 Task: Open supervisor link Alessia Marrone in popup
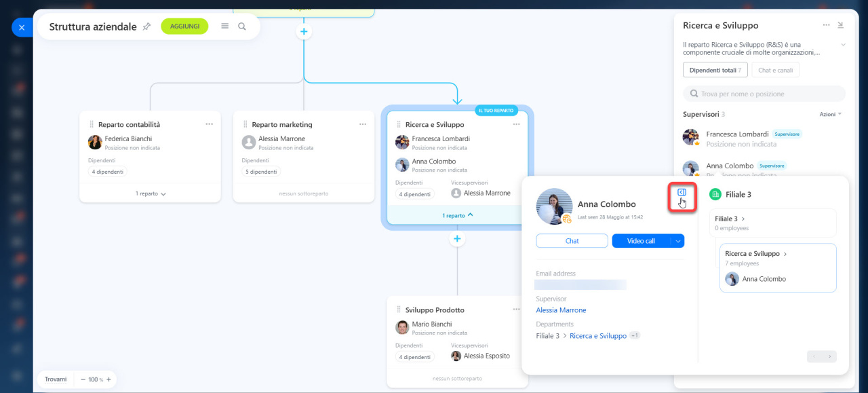pos(561,310)
